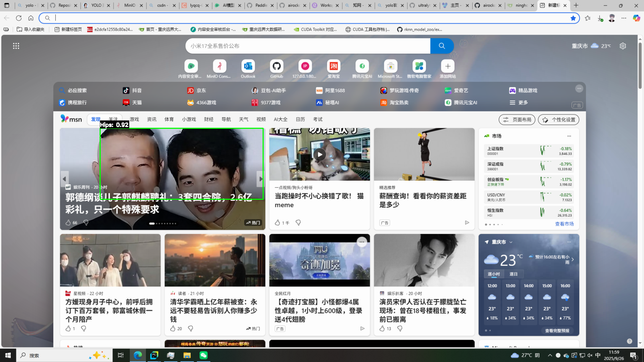Like the cat meme video article
The height and width of the screenshot is (362, 644).
pos(278,223)
